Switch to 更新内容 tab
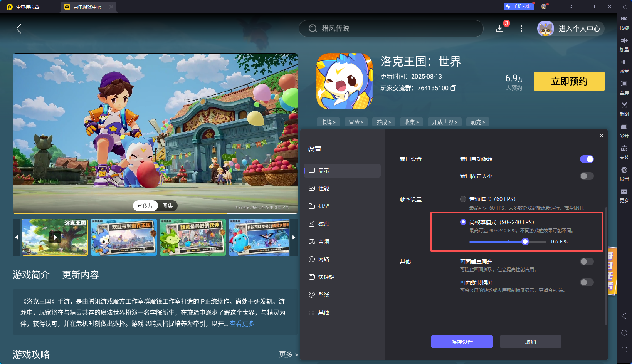 81,275
